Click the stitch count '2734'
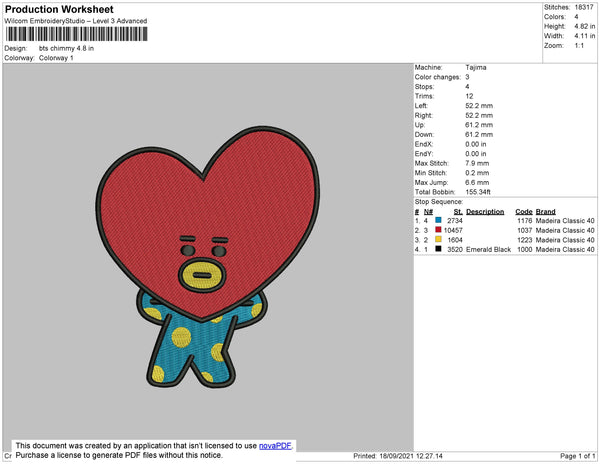Image resolution: width=600 pixels, height=464 pixels. 455,221
